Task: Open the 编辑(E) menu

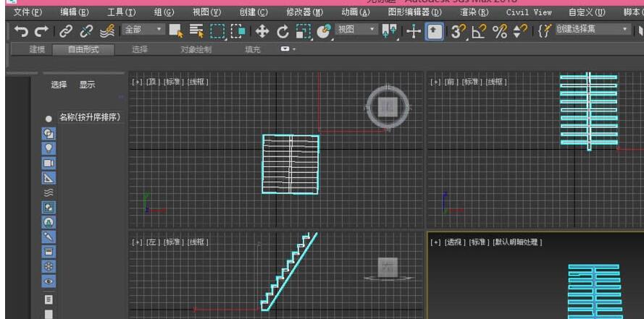Action: pos(75,12)
